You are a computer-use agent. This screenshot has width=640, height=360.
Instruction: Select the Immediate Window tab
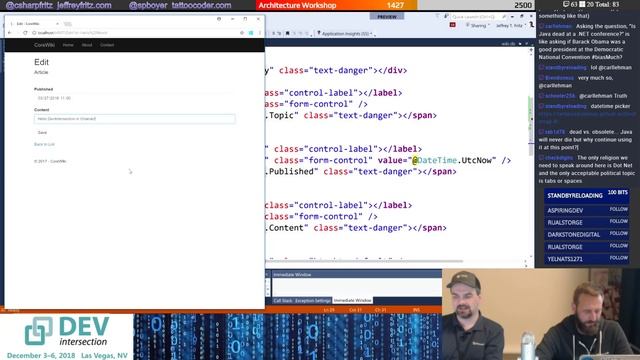pos(353,300)
